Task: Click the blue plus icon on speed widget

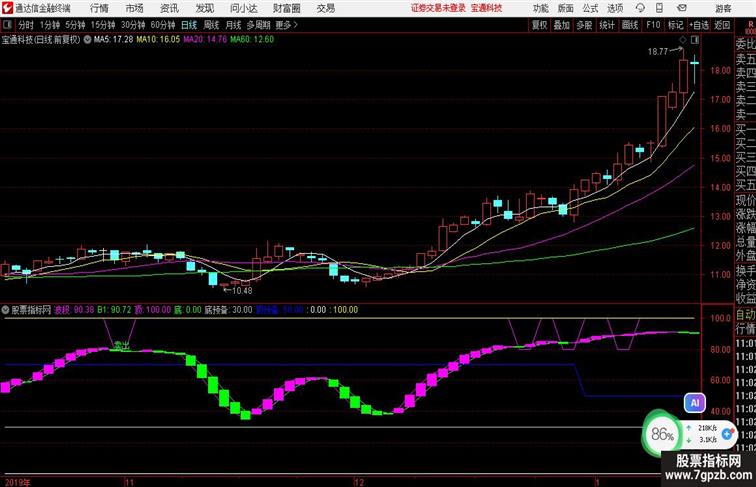Action: tap(727, 434)
